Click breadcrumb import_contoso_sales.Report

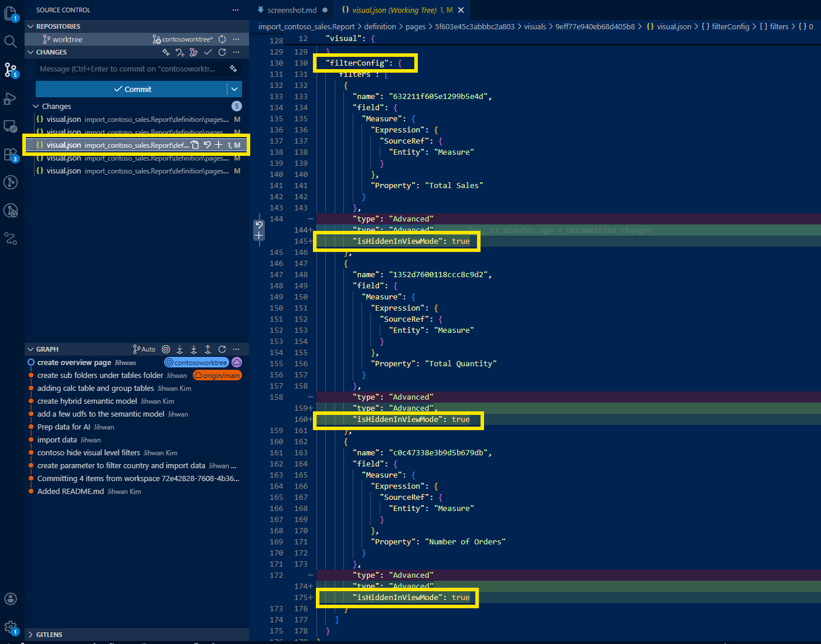306,26
